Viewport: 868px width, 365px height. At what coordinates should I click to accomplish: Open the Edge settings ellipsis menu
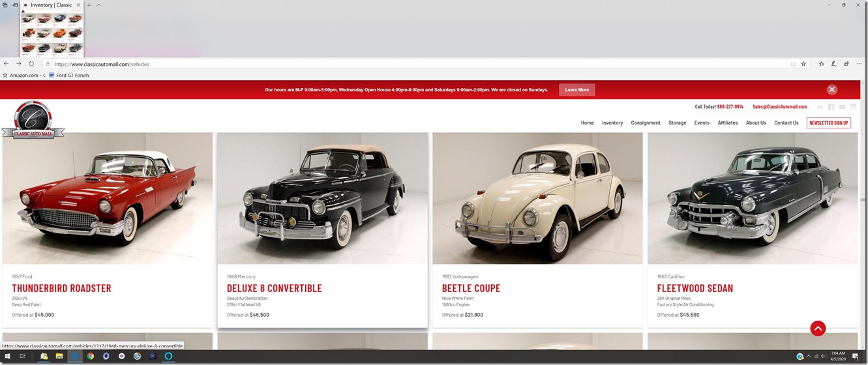pyautogui.click(x=860, y=64)
